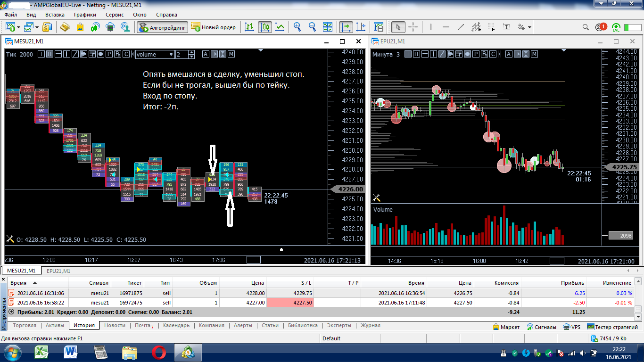Screen dimensions: 644x362
Task: Click the value field showing 2 beside volume
Action: (182, 54)
